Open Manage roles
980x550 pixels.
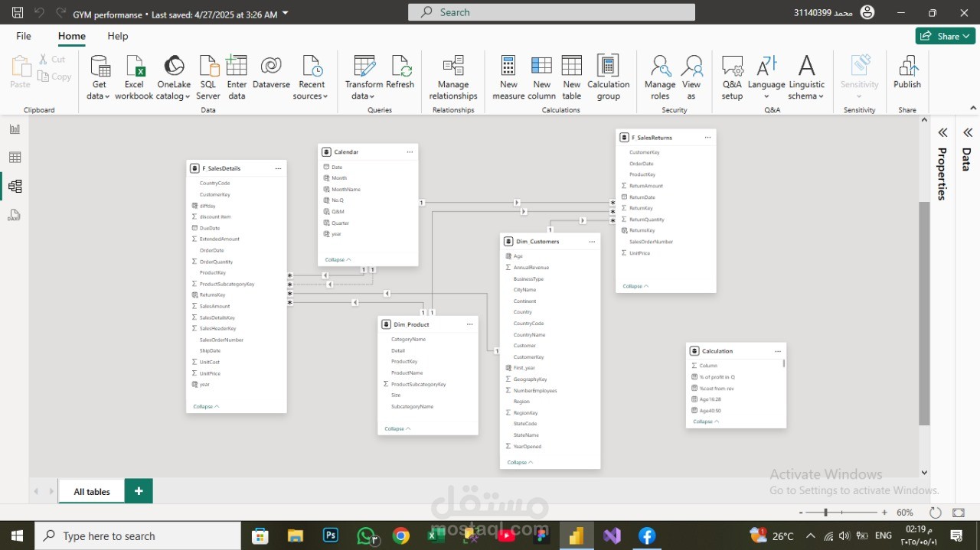pyautogui.click(x=660, y=77)
